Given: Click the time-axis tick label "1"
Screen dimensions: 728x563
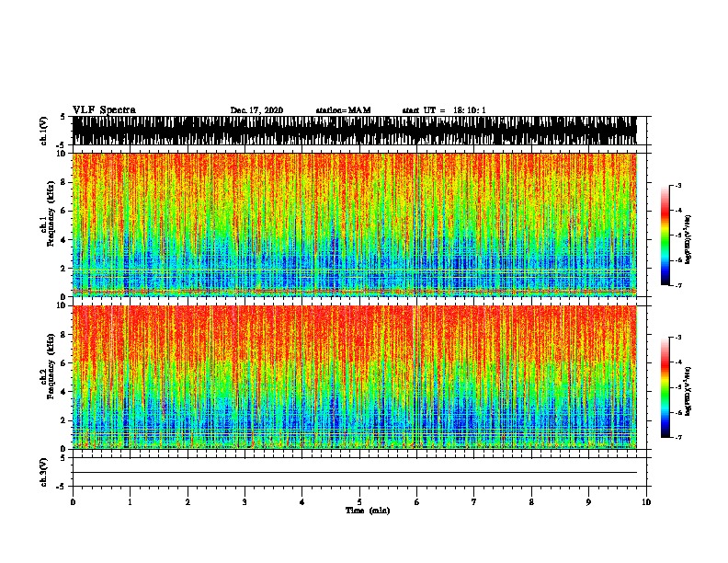Looking at the screenshot, I should coord(130,502).
